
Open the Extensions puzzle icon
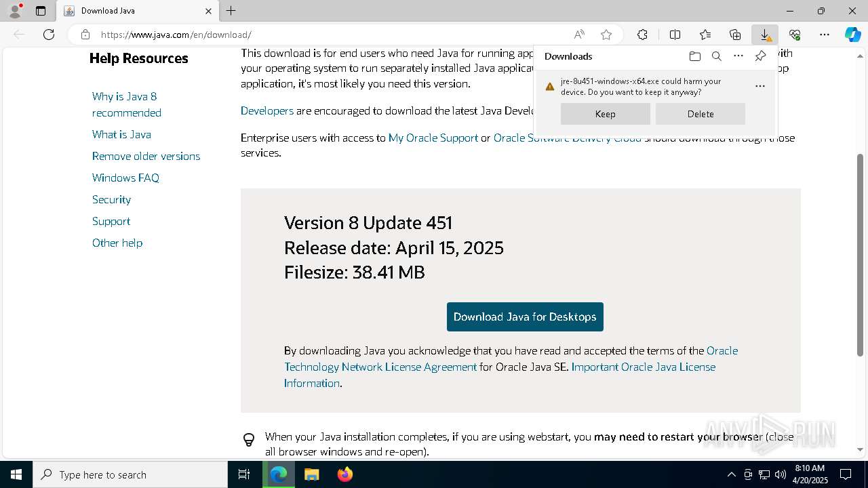(x=642, y=35)
